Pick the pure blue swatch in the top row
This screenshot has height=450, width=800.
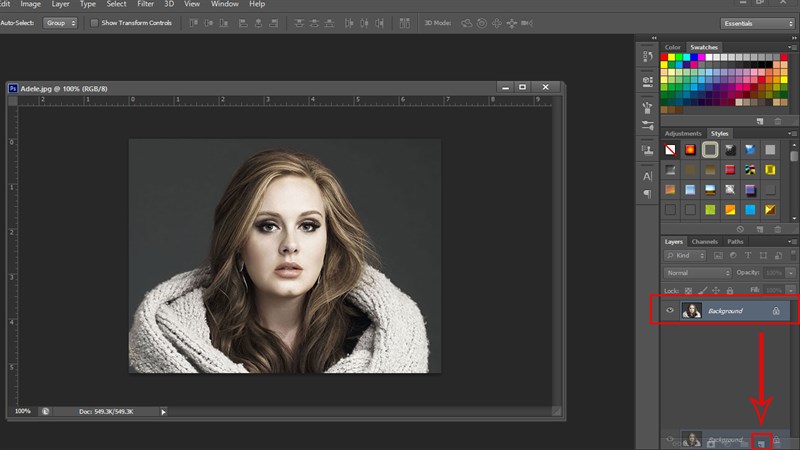(x=694, y=57)
